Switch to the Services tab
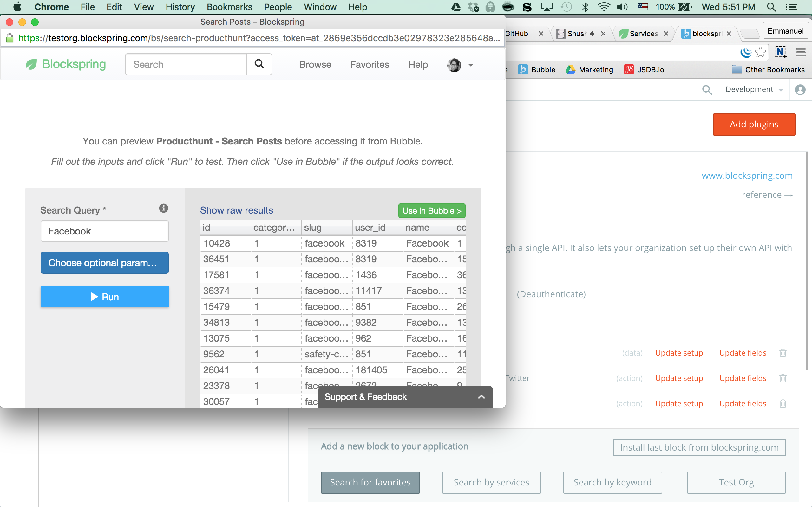 click(643, 34)
